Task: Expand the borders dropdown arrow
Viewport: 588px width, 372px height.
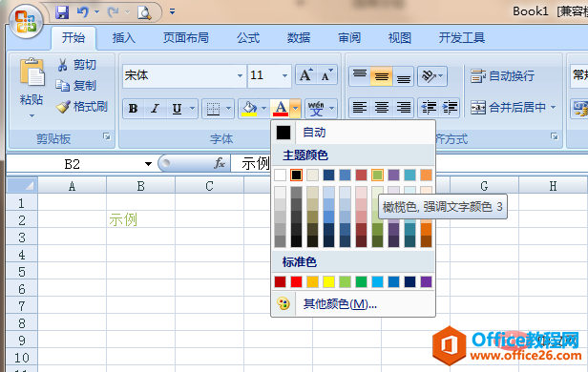Action: [228, 109]
